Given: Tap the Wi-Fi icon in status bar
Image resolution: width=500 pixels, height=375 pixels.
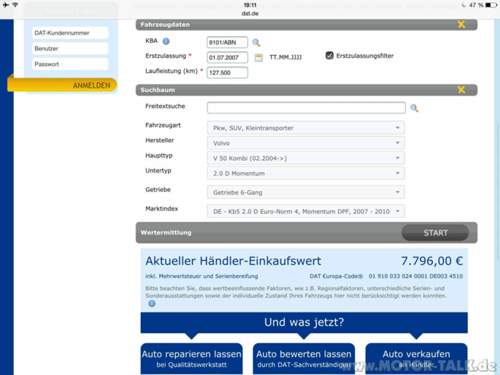Looking at the screenshot, I should click(x=15, y=5).
